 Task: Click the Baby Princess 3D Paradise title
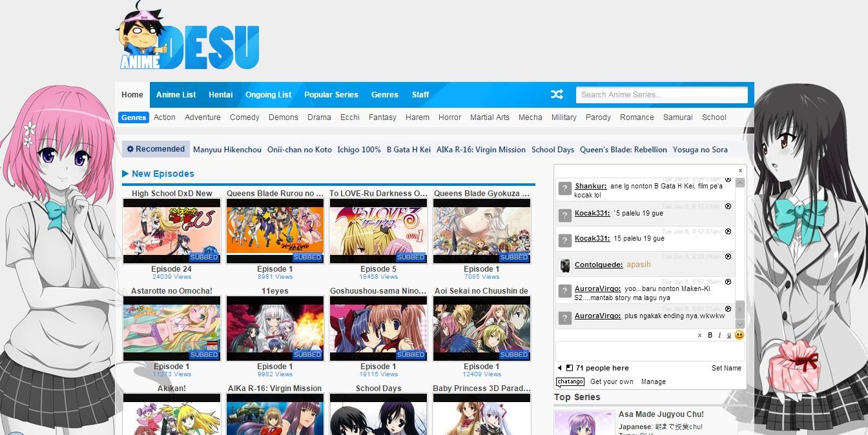point(482,389)
